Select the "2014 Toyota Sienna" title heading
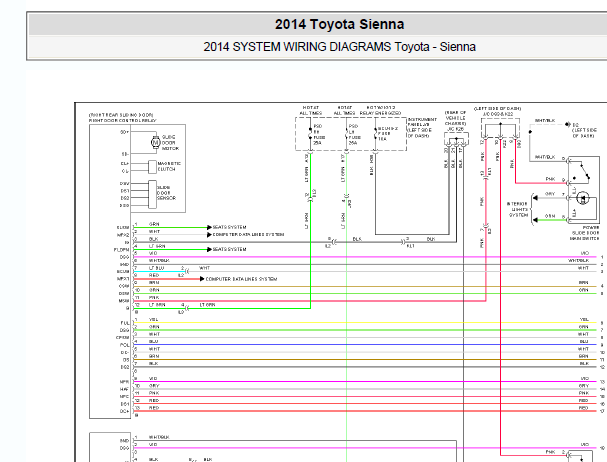 tap(340, 24)
